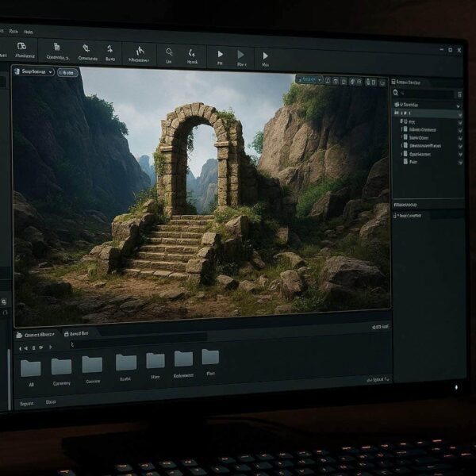
Task: Open the teal dropdown at the viewport's top-right
Action: (x=309, y=79)
